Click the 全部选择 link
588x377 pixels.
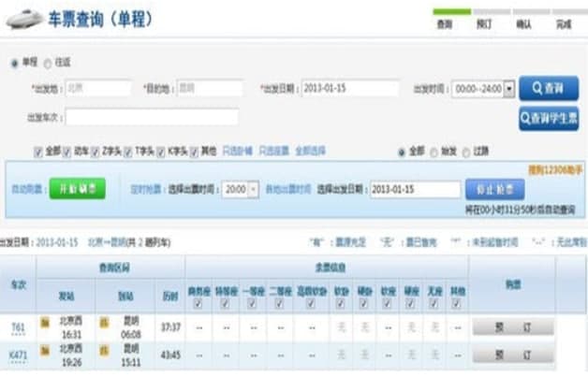point(311,151)
